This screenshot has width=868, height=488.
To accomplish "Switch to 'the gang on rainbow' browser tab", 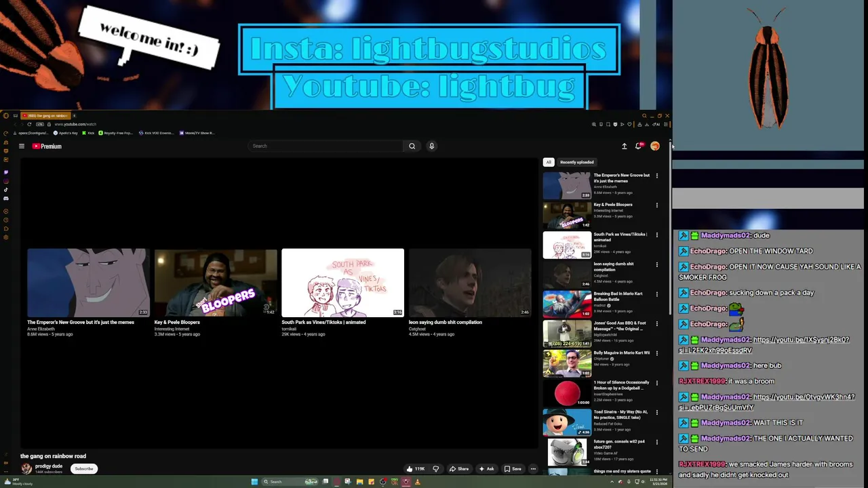I will [45, 116].
